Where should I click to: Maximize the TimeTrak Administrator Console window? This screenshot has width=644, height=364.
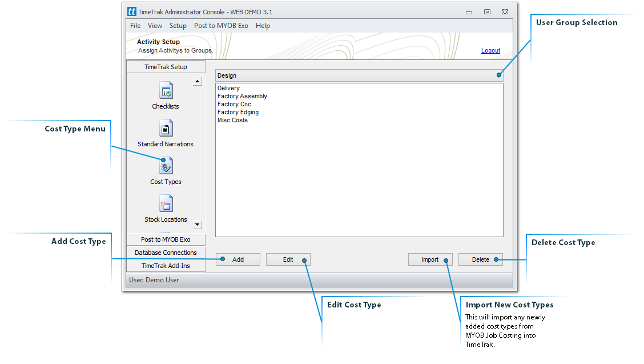487,12
